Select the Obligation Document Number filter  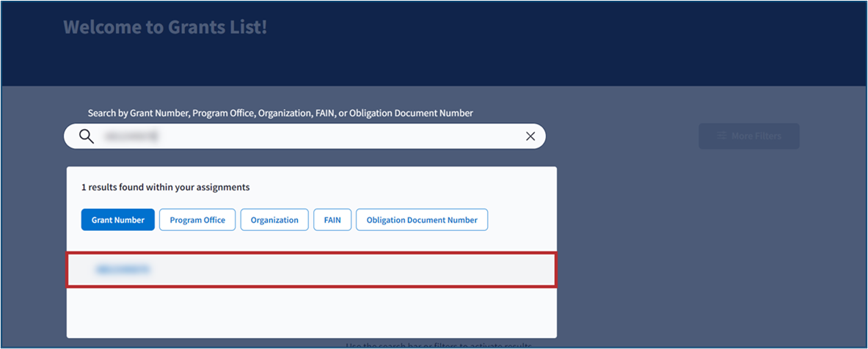coord(421,220)
